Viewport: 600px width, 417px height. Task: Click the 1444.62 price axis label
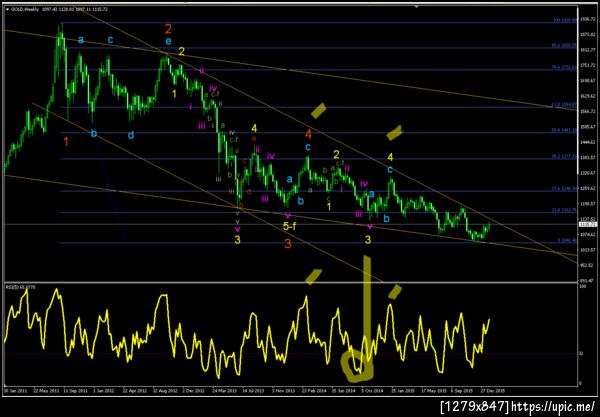[587, 142]
